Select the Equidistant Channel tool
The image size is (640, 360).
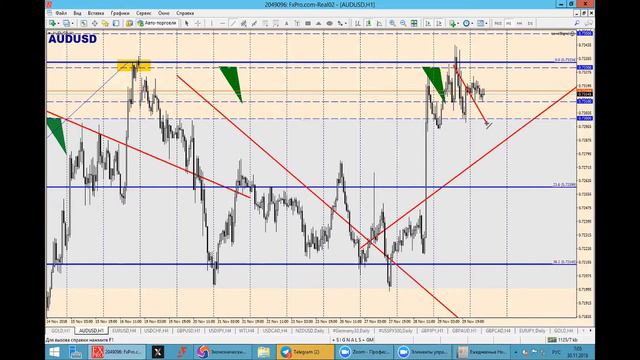(x=244, y=23)
